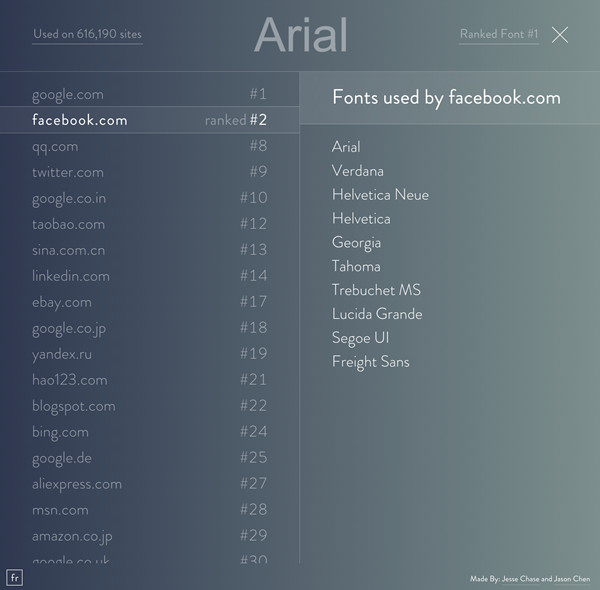
Task: Choose linkedin.com from the list
Action: coord(150,276)
